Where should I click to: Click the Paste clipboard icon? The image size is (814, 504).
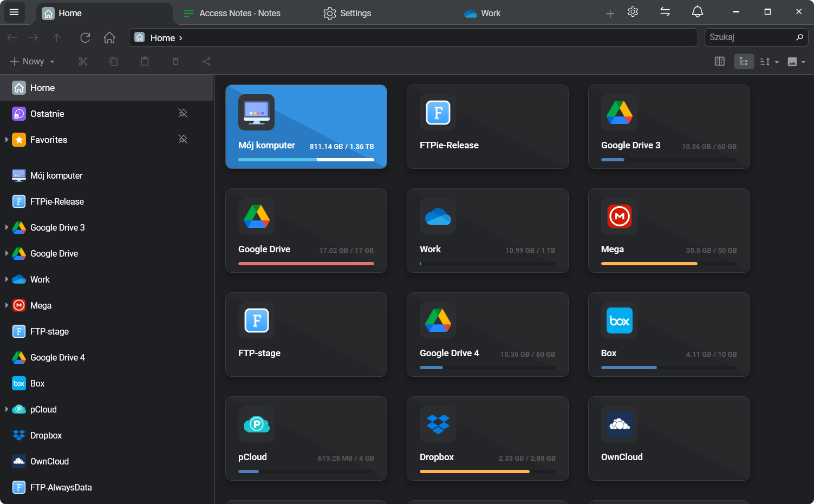coord(145,61)
